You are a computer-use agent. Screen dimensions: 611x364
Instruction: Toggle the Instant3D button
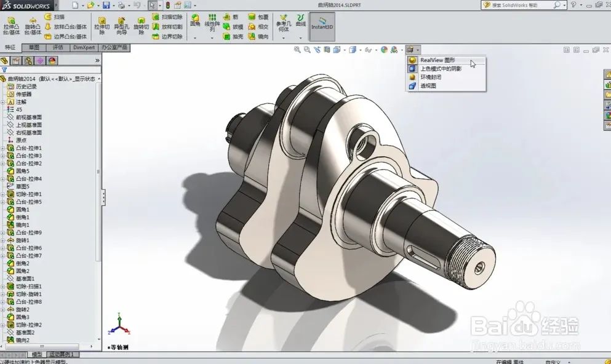(x=322, y=26)
